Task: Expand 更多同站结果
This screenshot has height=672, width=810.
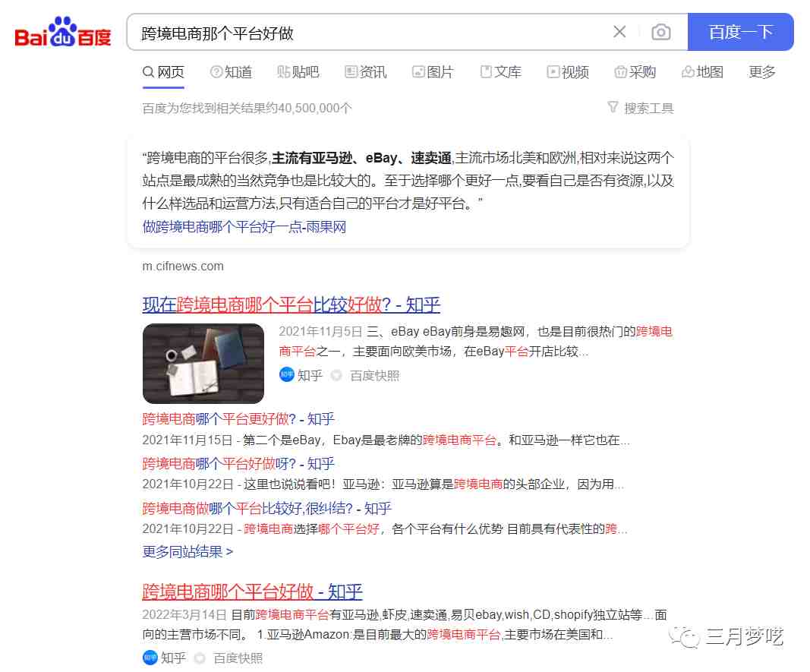Action: [x=188, y=552]
